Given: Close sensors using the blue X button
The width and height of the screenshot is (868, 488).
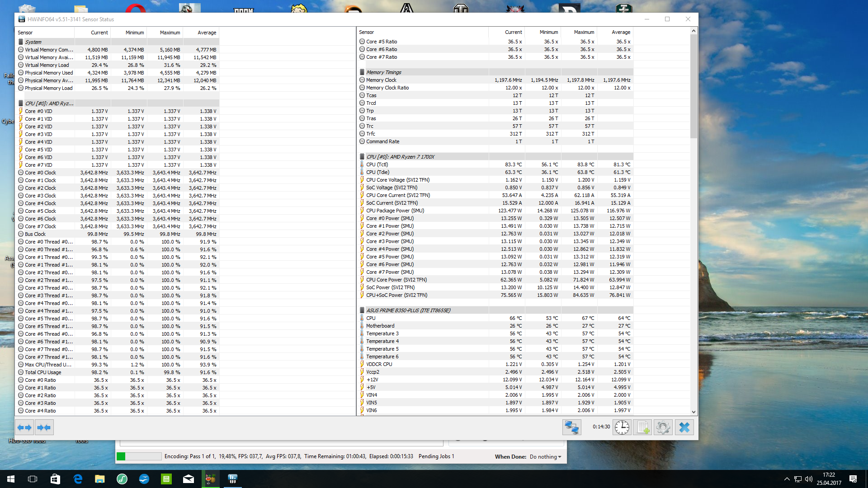Looking at the screenshot, I should [684, 427].
